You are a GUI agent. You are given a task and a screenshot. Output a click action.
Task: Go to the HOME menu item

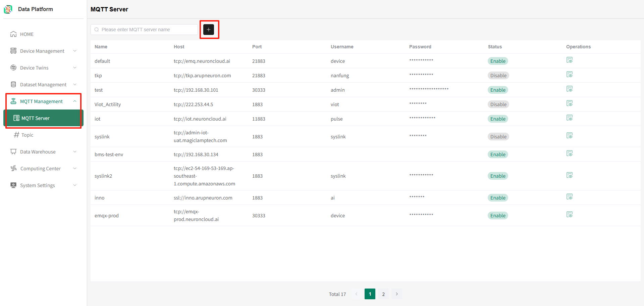pyautogui.click(x=26, y=34)
